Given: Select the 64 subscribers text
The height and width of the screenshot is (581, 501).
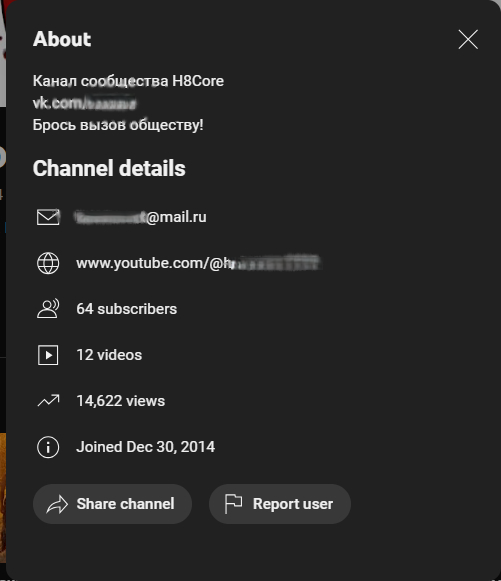Looking at the screenshot, I should click(127, 309).
